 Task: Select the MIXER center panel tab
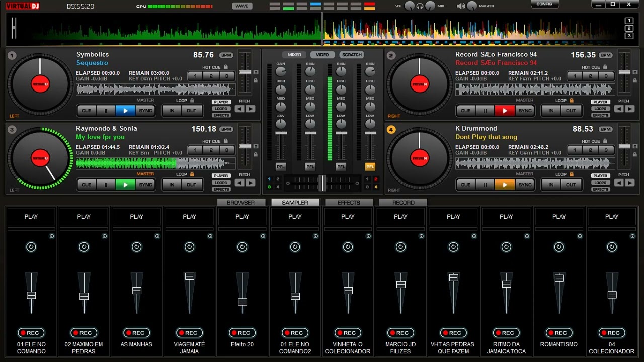[294, 55]
